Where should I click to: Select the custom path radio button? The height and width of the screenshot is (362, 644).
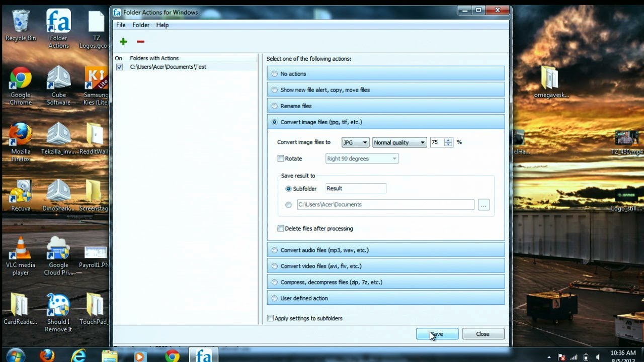[288, 205]
